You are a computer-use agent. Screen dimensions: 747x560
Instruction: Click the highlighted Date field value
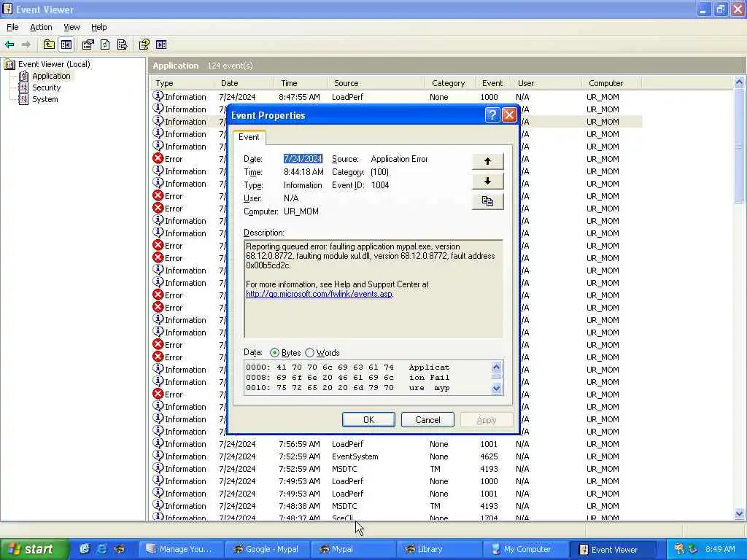point(303,159)
